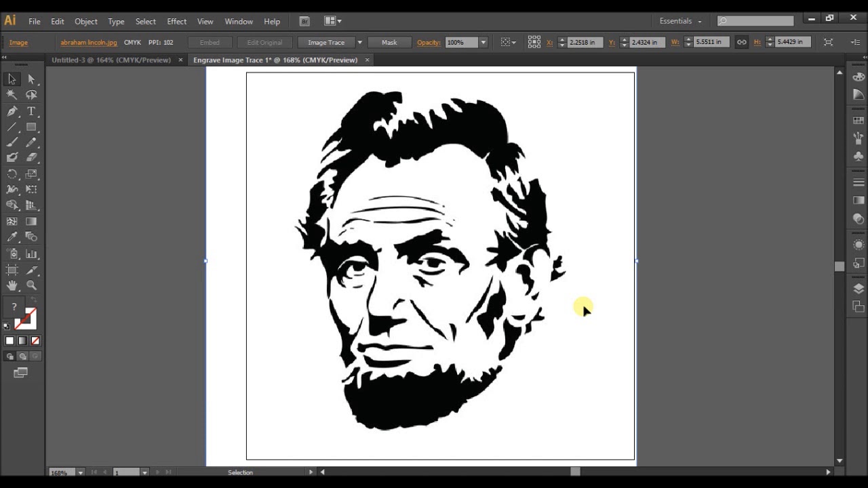Open the Arrange Documents dropdown
Image resolution: width=868 pixels, height=488 pixels.
(x=333, y=21)
